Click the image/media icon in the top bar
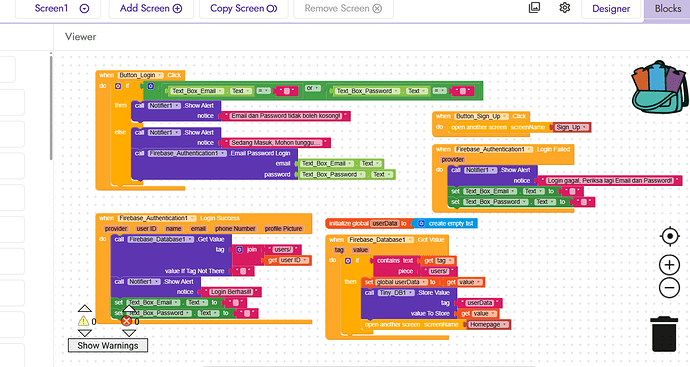This screenshot has width=690, height=367. click(534, 7)
